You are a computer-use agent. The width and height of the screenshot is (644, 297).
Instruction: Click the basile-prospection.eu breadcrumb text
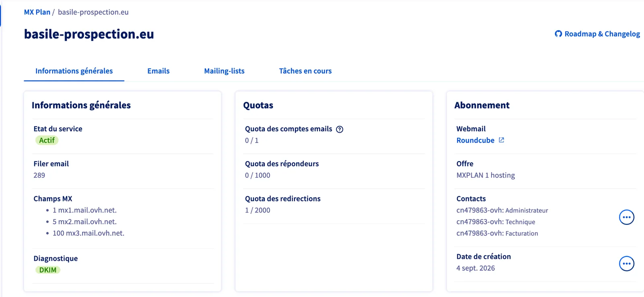coord(93,12)
